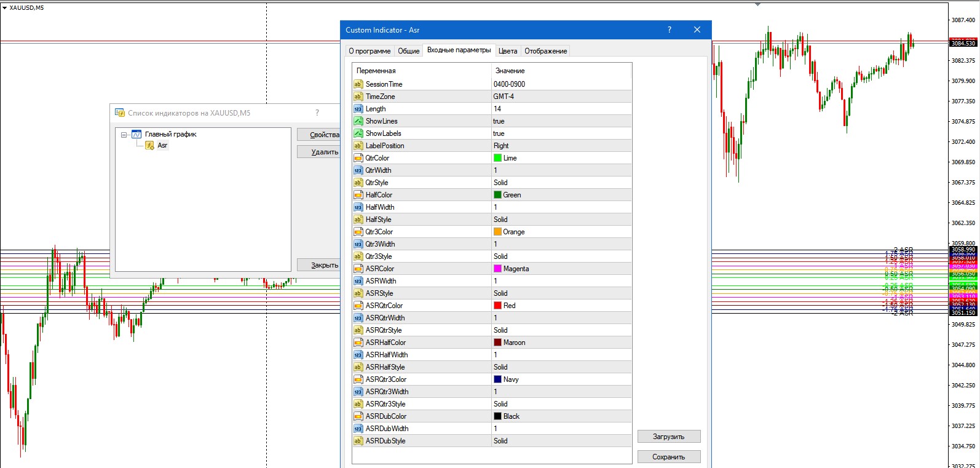Click the HalfColor row color-type icon
The height and width of the screenshot is (468, 980).
(358, 195)
